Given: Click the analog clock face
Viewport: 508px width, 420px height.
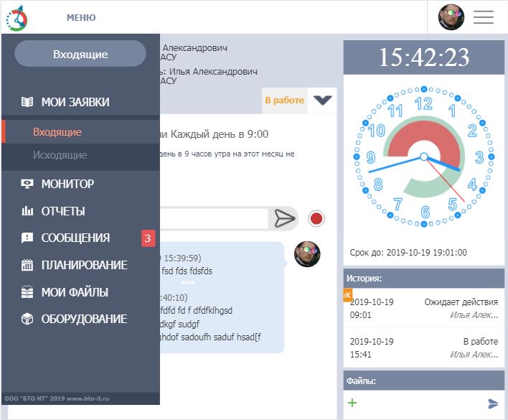Looking at the screenshot, I should [424, 157].
